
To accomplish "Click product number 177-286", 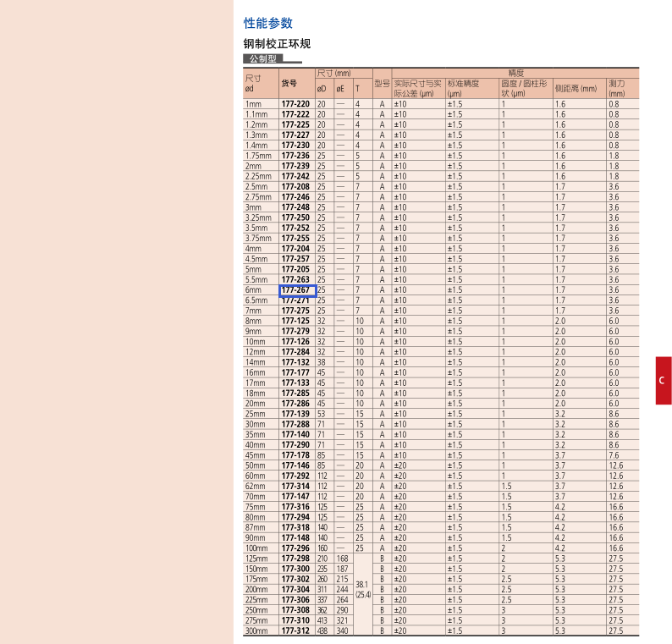I will coord(295,404).
